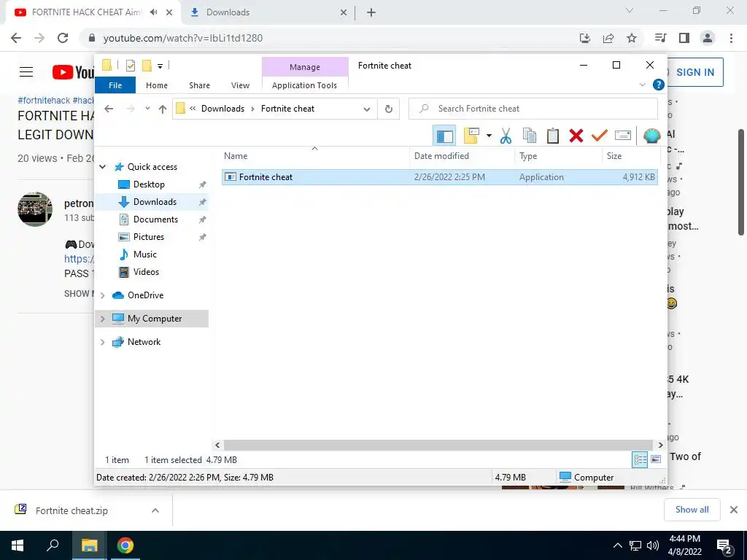Switch to large icons view icon

656,459
